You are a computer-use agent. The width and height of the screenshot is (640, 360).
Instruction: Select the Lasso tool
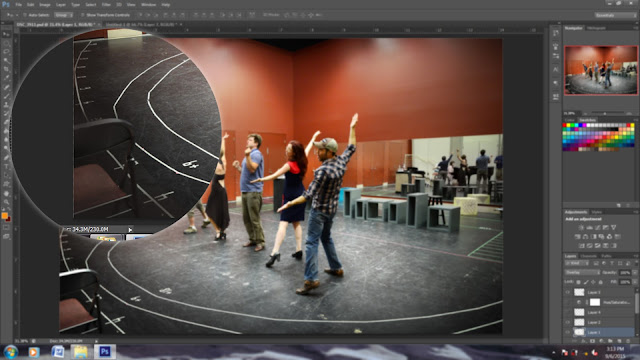[6, 52]
